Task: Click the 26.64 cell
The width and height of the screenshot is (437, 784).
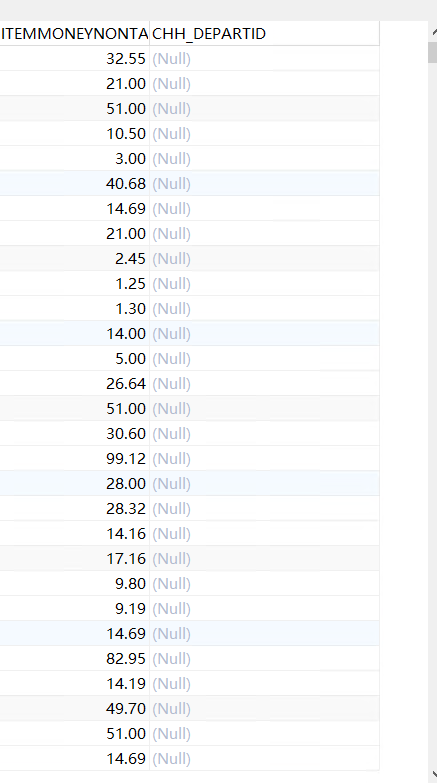Action: pos(74,384)
